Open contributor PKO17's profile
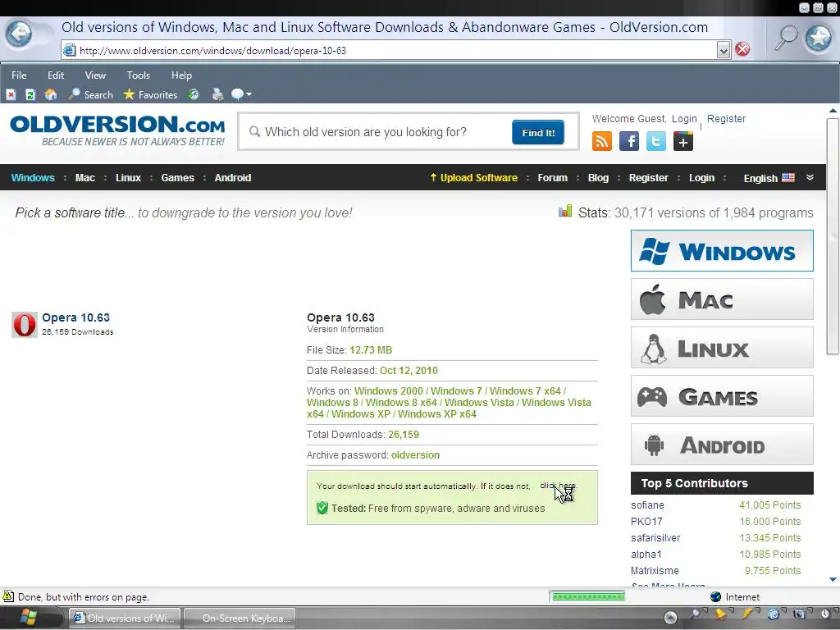Image resolution: width=840 pixels, height=630 pixels. [646, 521]
